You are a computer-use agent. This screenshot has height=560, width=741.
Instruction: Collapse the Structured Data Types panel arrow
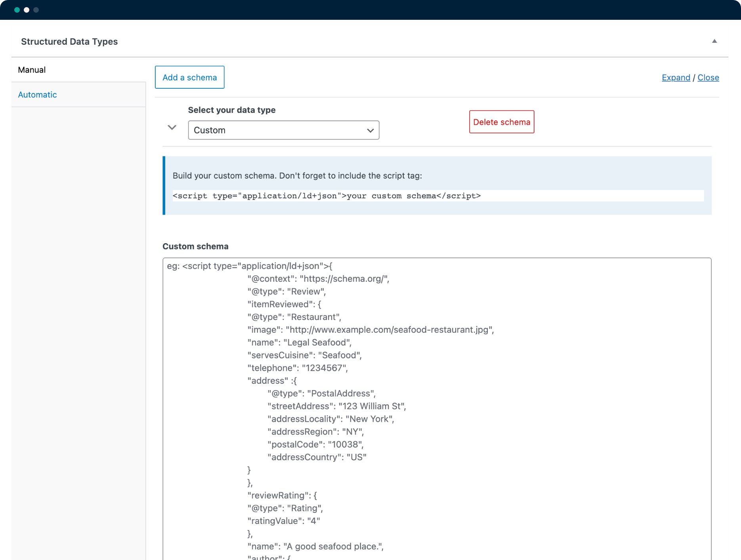point(714,41)
